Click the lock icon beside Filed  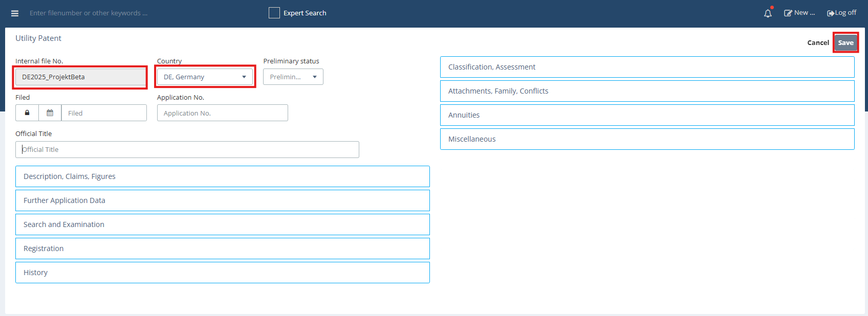pyautogui.click(x=27, y=113)
